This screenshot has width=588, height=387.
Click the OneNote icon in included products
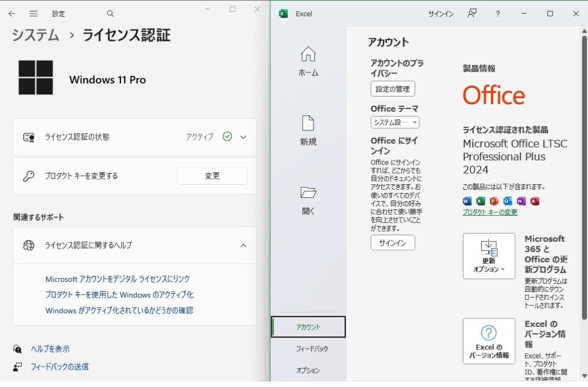(x=521, y=201)
